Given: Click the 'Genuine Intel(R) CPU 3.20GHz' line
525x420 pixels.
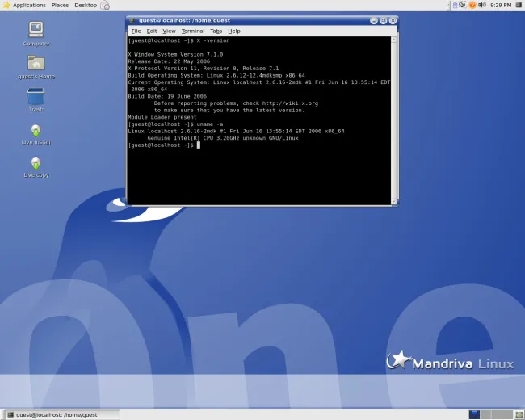Looking at the screenshot, I should pyautogui.click(x=223, y=138).
